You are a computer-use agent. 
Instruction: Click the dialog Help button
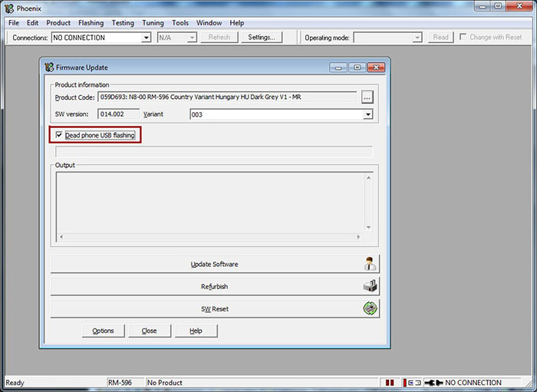point(196,331)
